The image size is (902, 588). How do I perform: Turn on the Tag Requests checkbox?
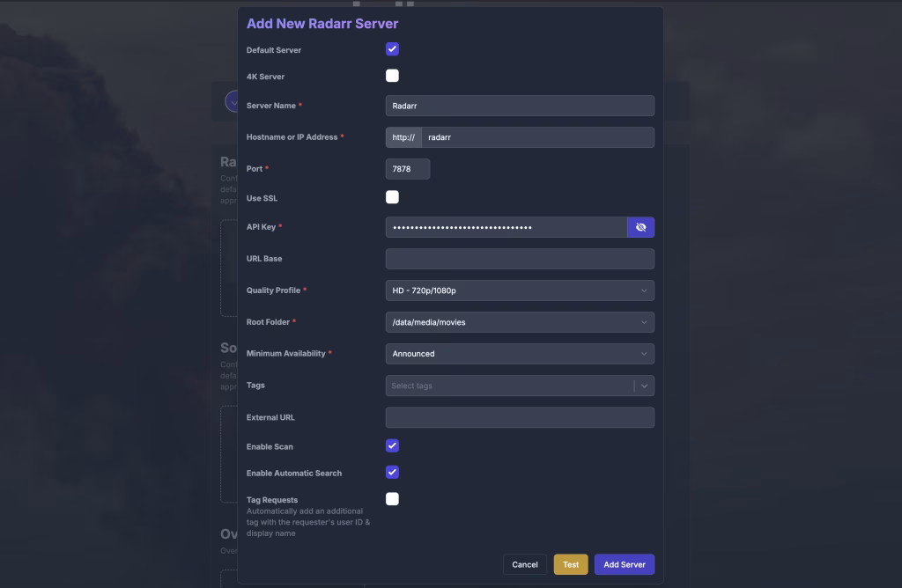[392, 499]
